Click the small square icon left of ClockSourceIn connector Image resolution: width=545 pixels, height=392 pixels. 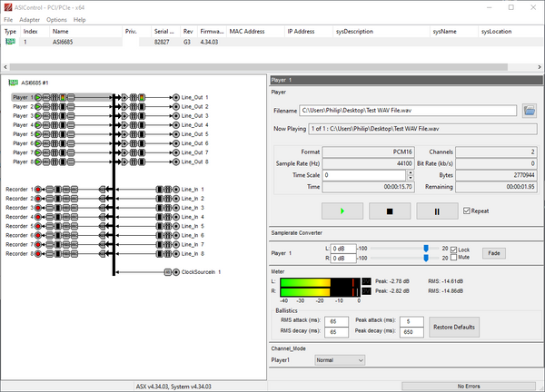tap(168, 272)
